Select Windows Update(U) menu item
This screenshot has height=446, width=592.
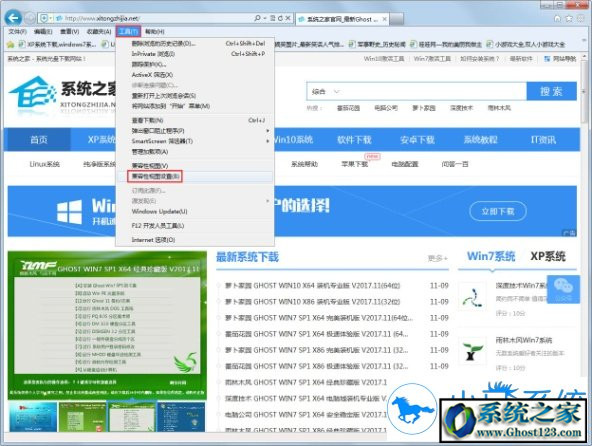click(x=195, y=211)
